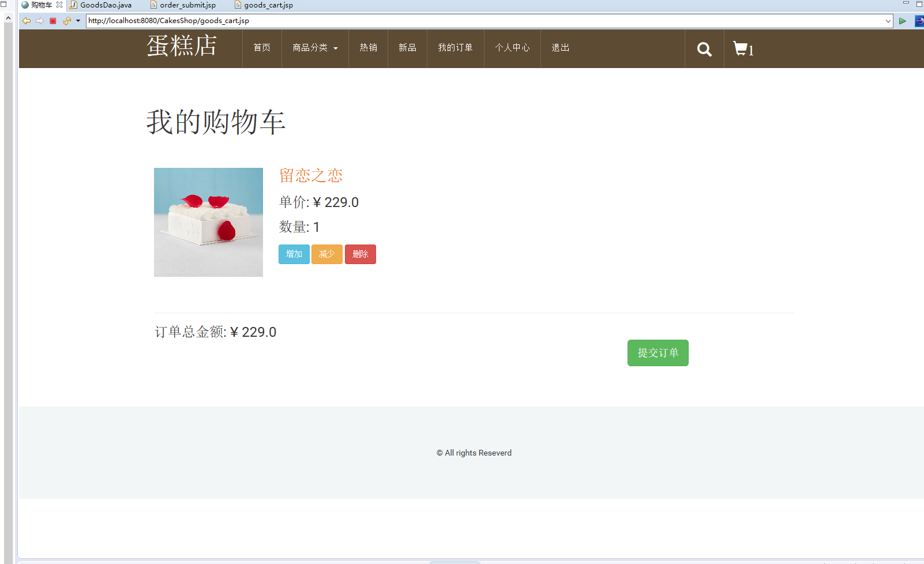Enable more quantity by clicking 增加 toggle button
Screen dimensions: 924x564
coord(294,254)
